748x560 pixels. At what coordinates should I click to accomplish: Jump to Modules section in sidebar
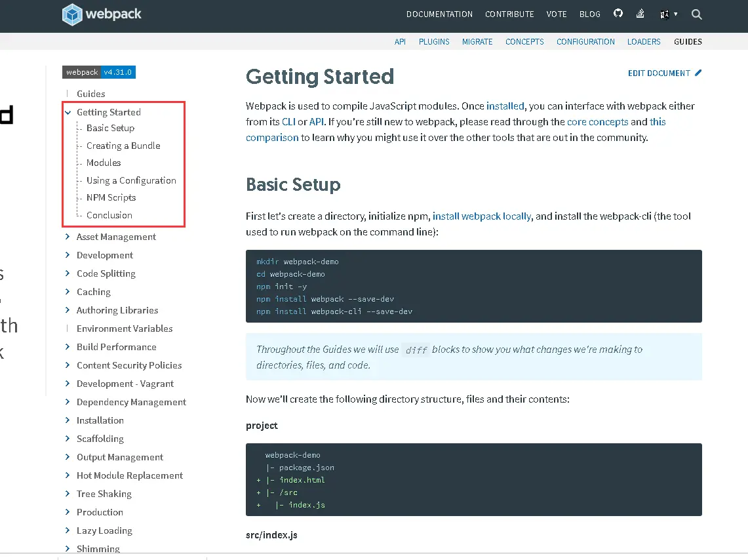coord(104,163)
